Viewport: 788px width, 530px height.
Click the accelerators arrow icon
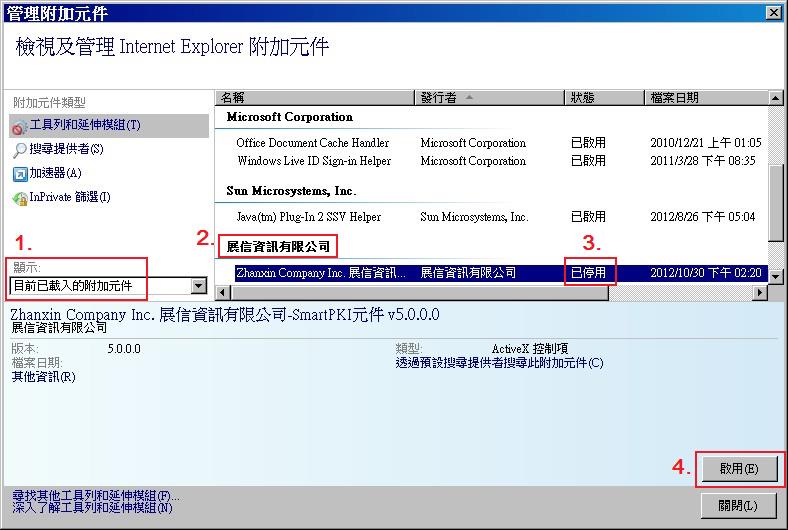click(x=20, y=174)
